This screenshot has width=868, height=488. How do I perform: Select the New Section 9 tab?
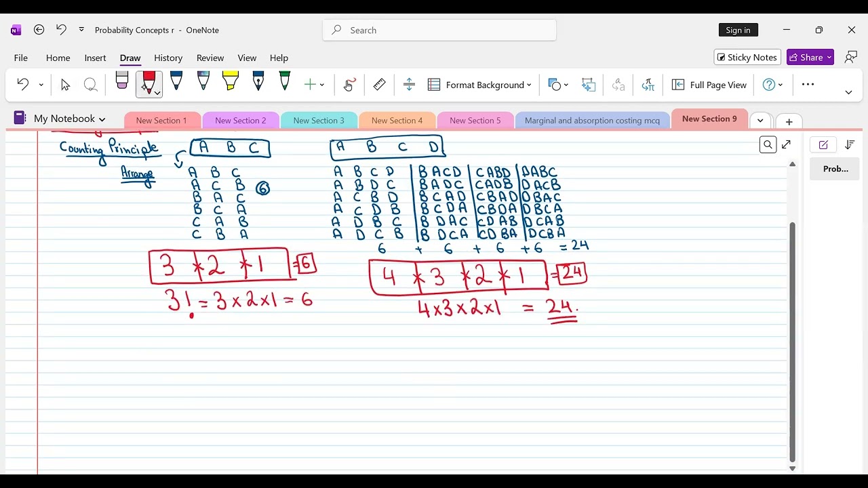point(709,119)
